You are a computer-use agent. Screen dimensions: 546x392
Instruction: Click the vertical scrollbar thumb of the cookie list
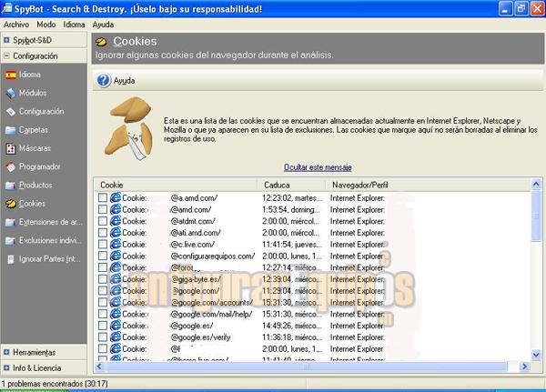point(536,216)
